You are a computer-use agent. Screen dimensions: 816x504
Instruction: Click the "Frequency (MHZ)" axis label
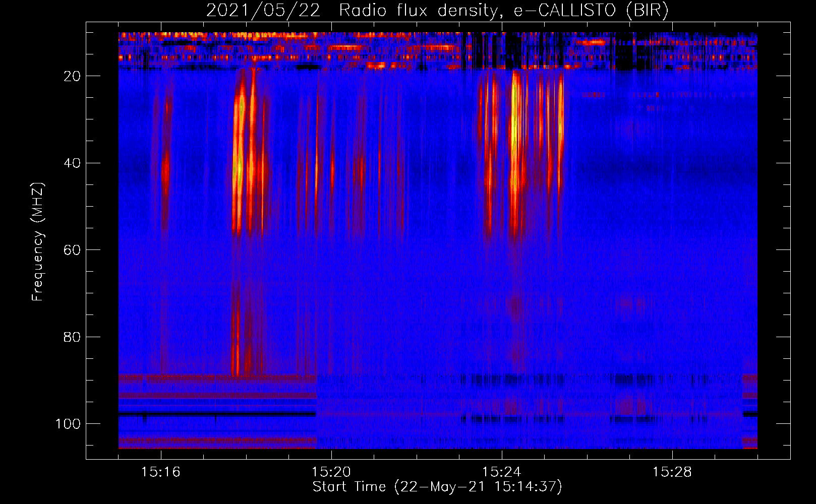(37, 241)
